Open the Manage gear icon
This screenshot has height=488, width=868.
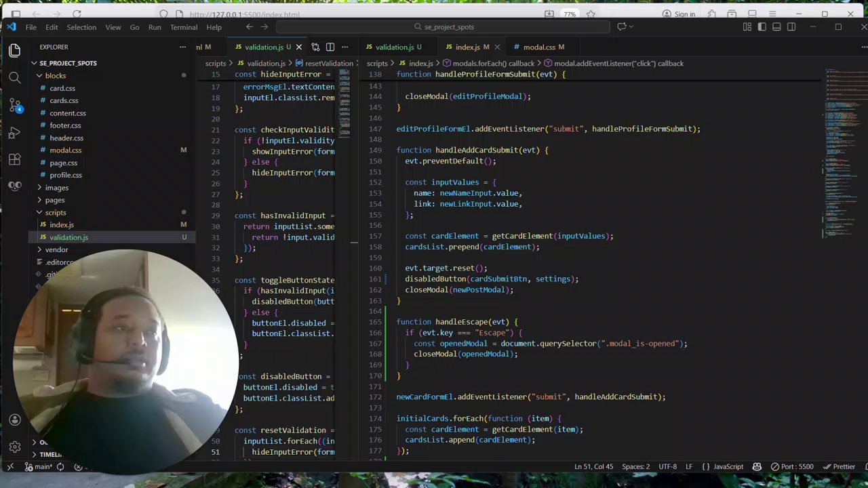pyautogui.click(x=15, y=447)
